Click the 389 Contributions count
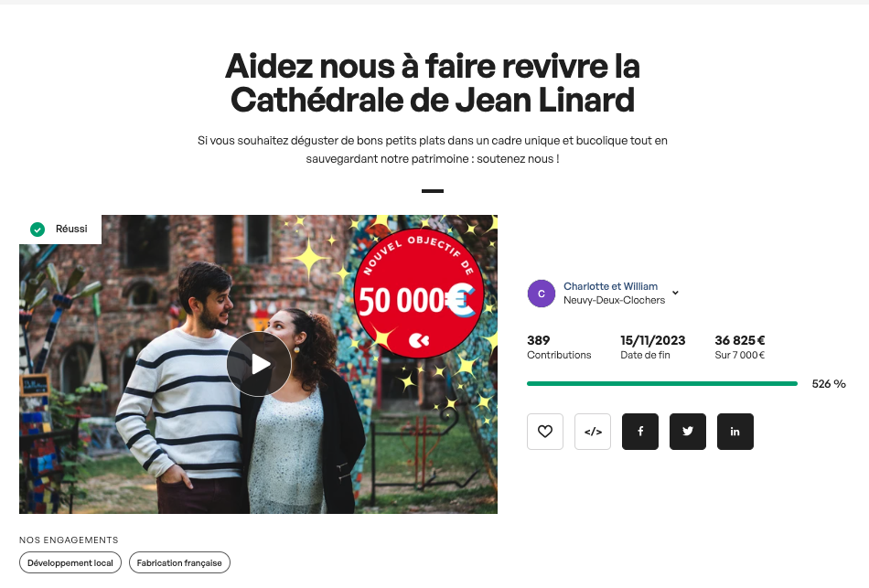869x588 pixels. coord(559,347)
